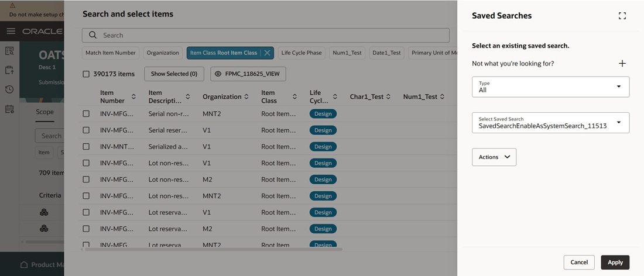Click the second cubes icon under Criteria

(x=44, y=229)
